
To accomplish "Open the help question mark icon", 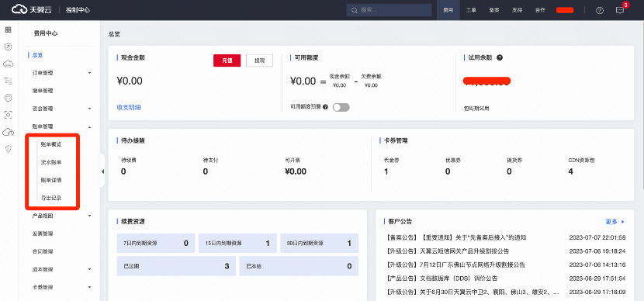I will point(600,10).
